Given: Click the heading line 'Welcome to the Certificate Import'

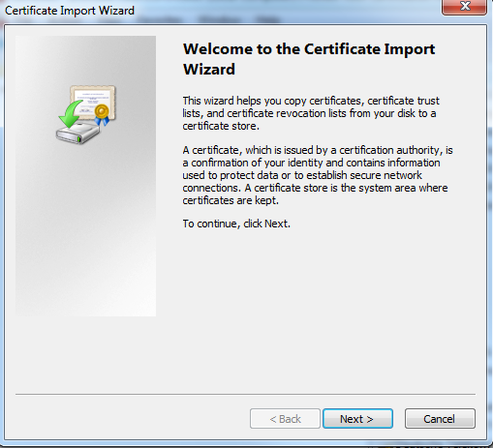Looking at the screenshot, I should [x=309, y=49].
